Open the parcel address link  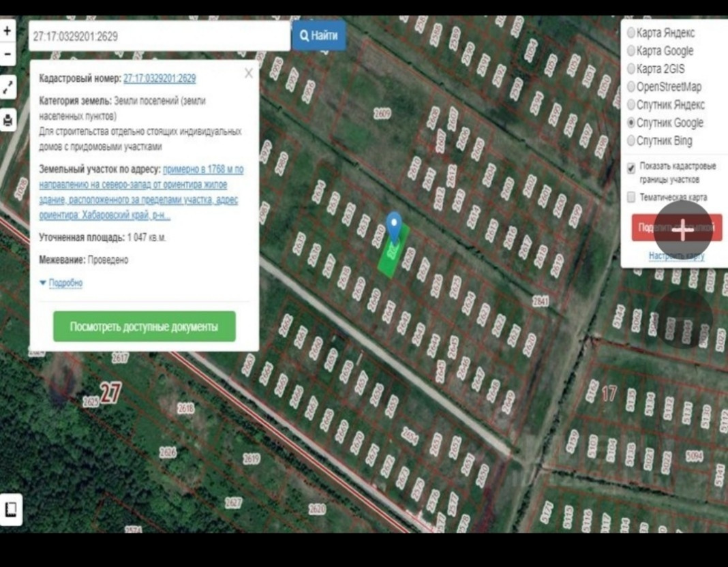pyautogui.click(x=141, y=192)
